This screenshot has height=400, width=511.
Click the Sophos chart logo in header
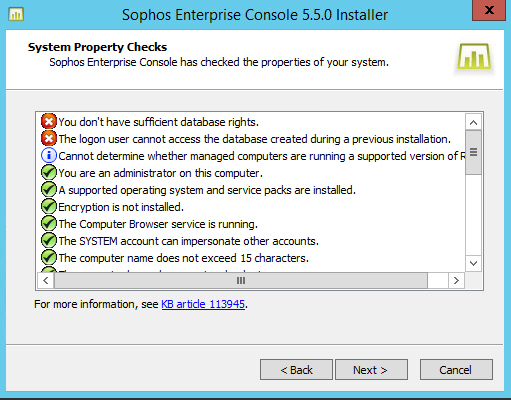[474, 57]
